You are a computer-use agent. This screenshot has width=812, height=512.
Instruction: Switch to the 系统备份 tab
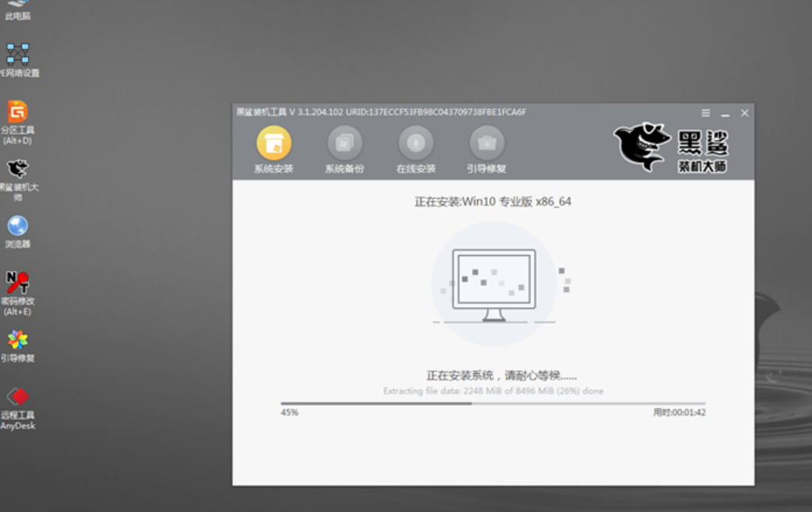click(344, 150)
